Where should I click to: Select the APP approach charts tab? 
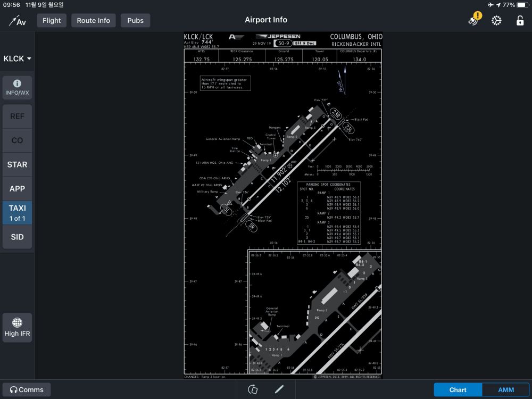coord(17,188)
